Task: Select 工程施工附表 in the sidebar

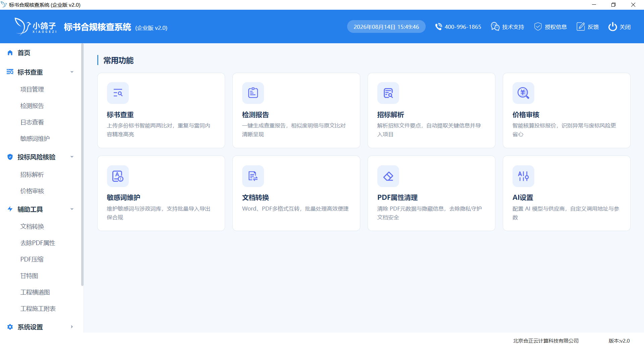Action: click(x=38, y=308)
